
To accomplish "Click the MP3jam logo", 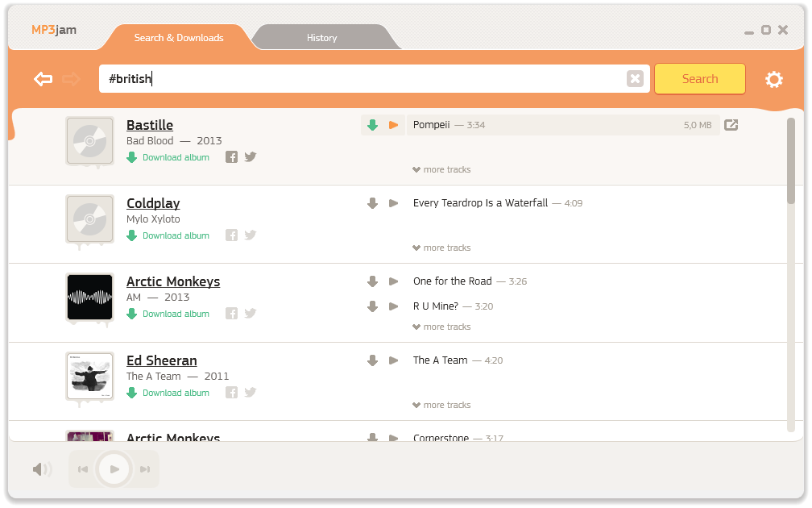I will tap(54, 30).
